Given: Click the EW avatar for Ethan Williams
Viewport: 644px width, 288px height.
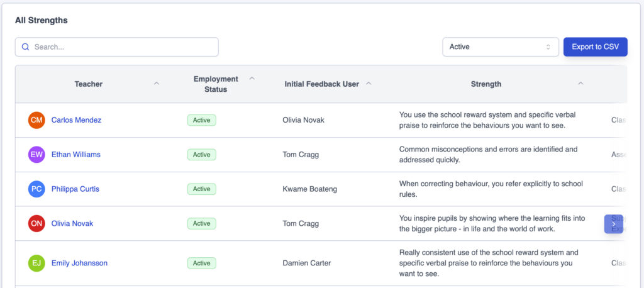Looking at the screenshot, I should pos(37,155).
